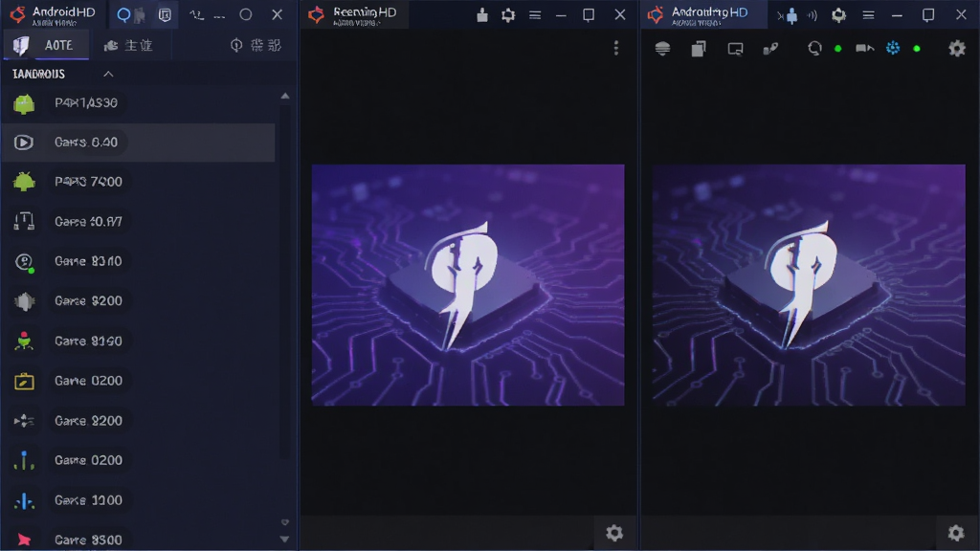
Task: Click the copy windows icon in right toolbar
Action: click(x=698, y=49)
